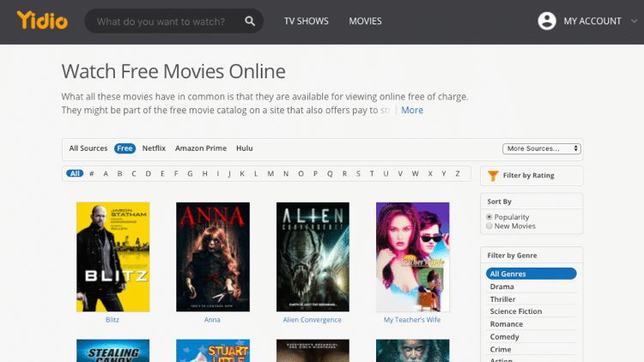The width and height of the screenshot is (644, 362).
Task: Click the Yidio logo
Action: (42, 21)
